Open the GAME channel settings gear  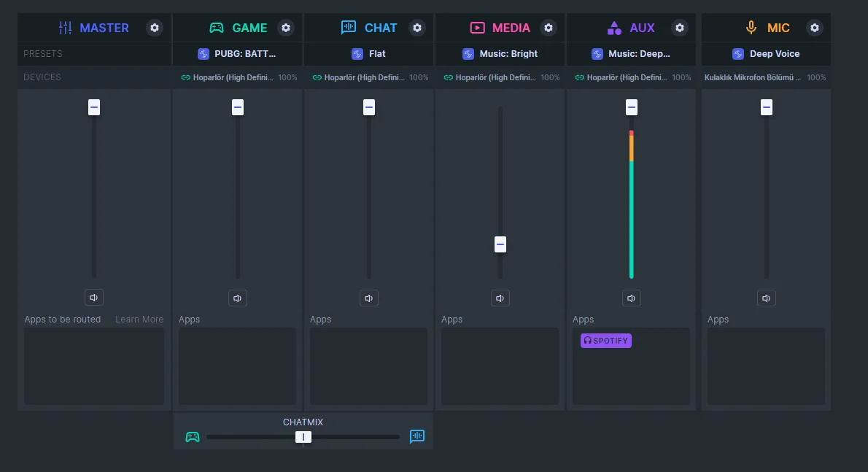(x=286, y=28)
